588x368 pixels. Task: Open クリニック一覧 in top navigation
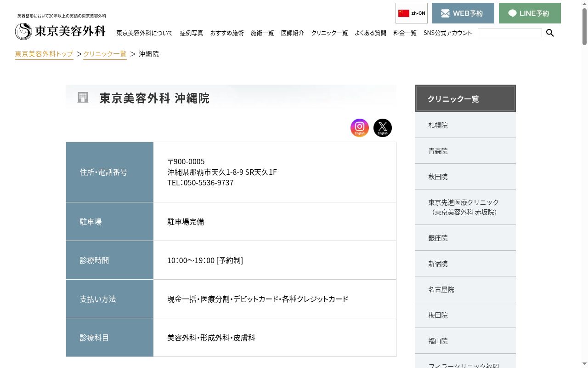329,33
